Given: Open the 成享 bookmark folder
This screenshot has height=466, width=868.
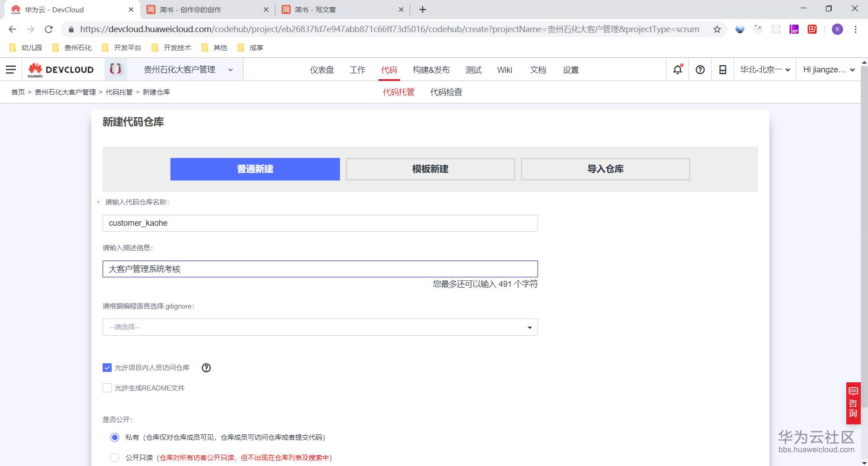Looking at the screenshot, I should pos(250,48).
